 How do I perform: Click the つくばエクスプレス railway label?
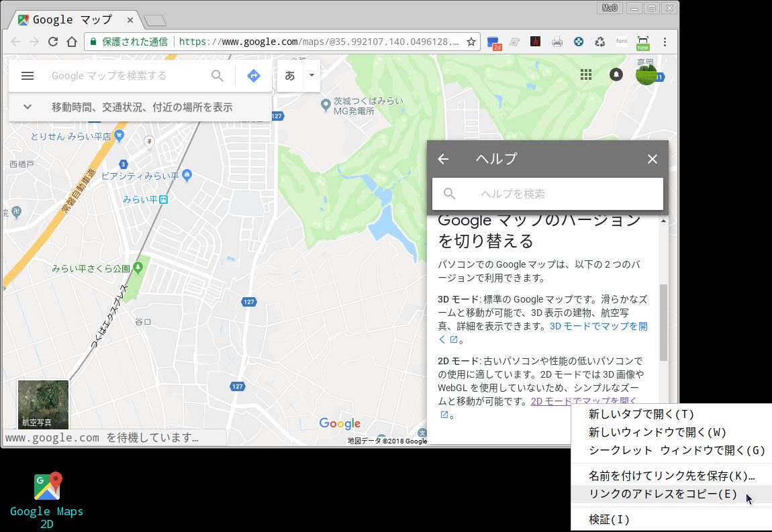click(109, 317)
